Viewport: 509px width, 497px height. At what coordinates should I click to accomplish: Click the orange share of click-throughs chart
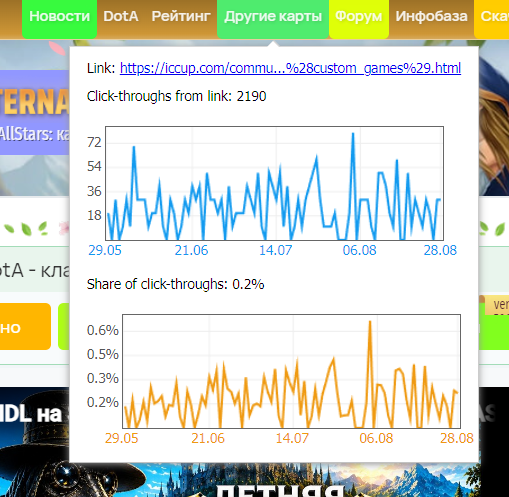point(291,371)
